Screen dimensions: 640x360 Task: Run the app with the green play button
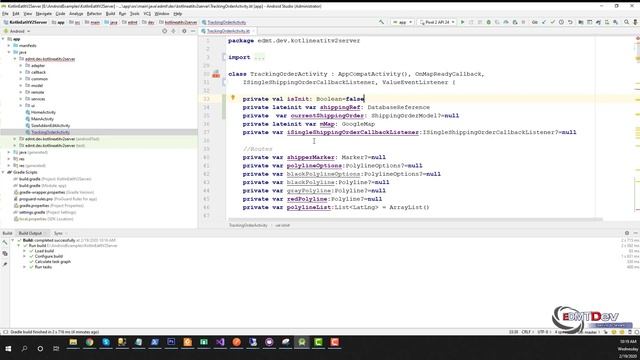point(462,22)
